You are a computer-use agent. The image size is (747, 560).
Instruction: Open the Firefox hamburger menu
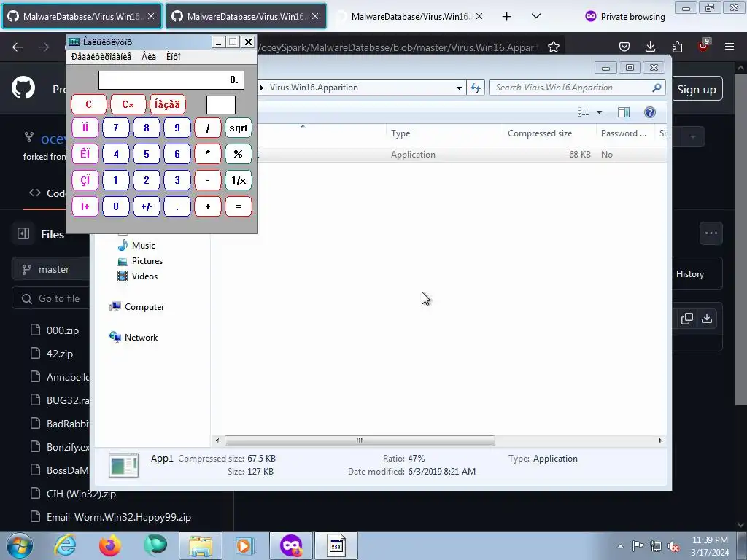[729, 47]
